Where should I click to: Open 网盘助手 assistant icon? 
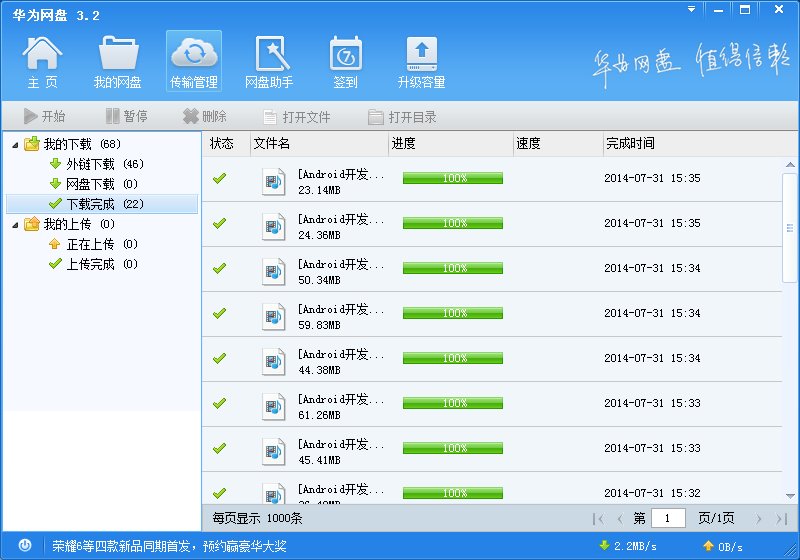point(269,62)
